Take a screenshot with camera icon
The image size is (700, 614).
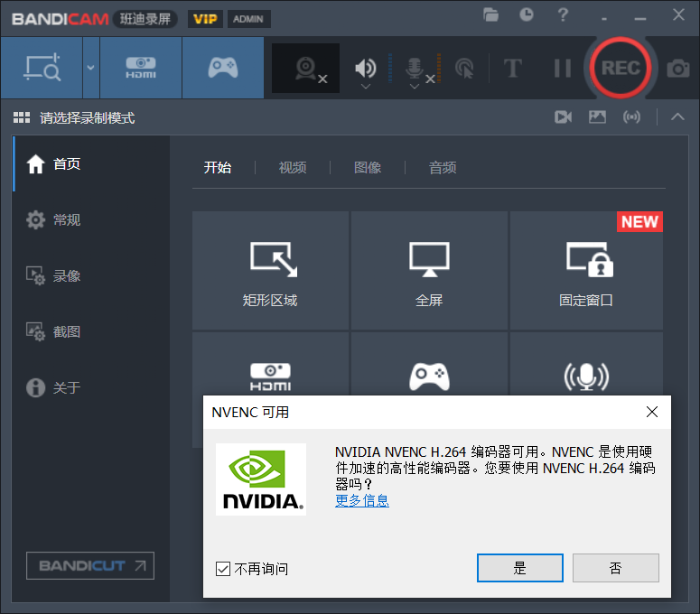(x=678, y=69)
